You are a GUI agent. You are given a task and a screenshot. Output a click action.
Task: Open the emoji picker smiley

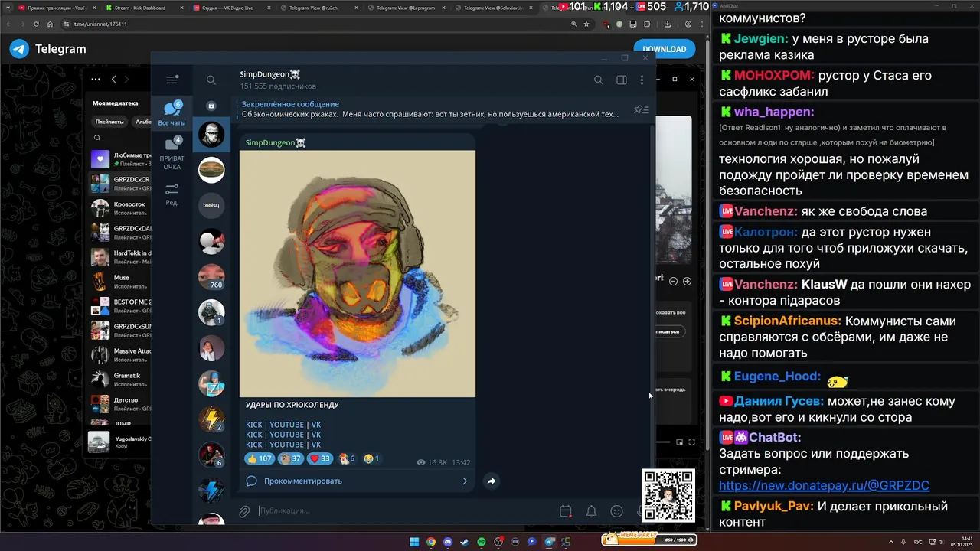tap(616, 511)
